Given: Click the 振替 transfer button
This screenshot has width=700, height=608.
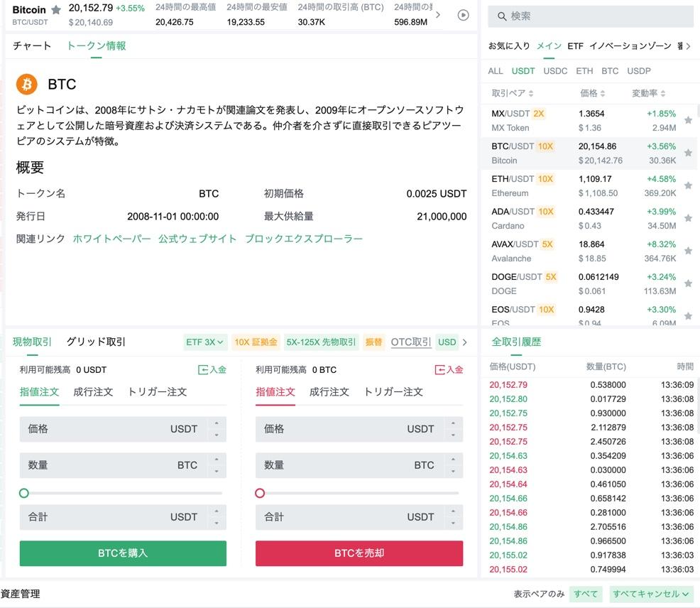Looking at the screenshot, I should (x=374, y=342).
